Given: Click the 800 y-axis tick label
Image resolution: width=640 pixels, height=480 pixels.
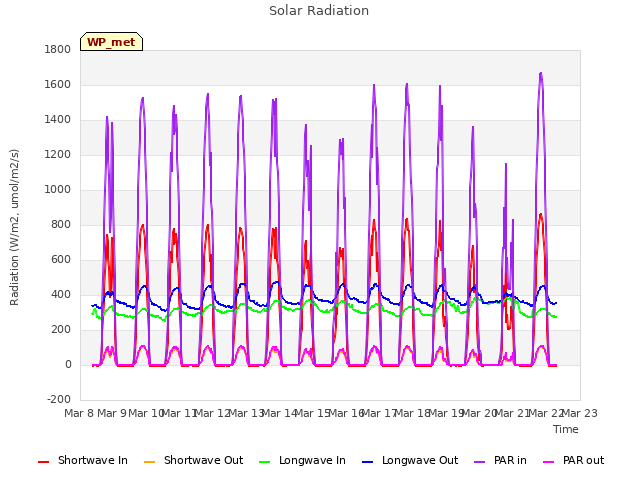Looking at the screenshot, I should pyautogui.click(x=61, y=224).
